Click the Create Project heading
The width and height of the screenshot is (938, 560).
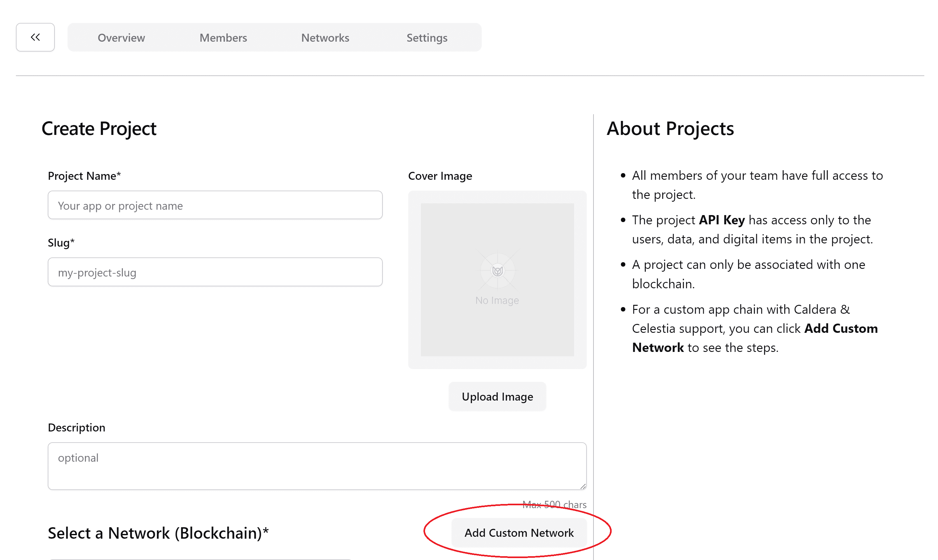click(x=99, y=129)
